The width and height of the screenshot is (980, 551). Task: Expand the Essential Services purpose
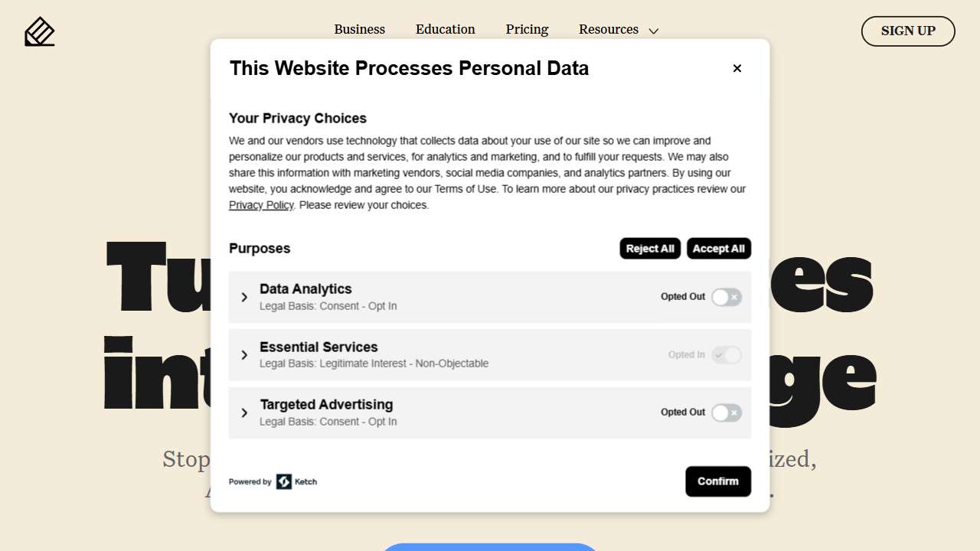click(244, 355)
